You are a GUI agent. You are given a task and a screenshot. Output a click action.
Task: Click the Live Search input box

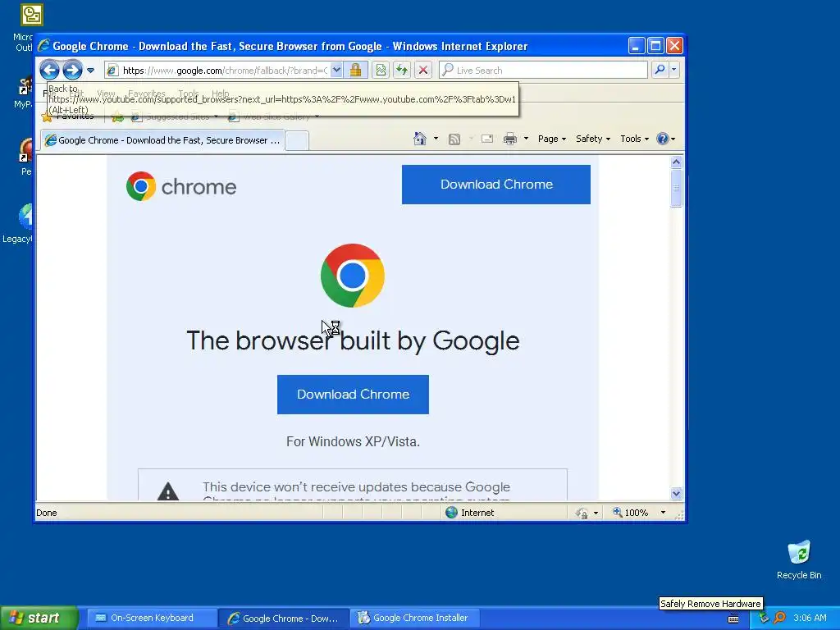pyautogui.click(x=543, y=71)
